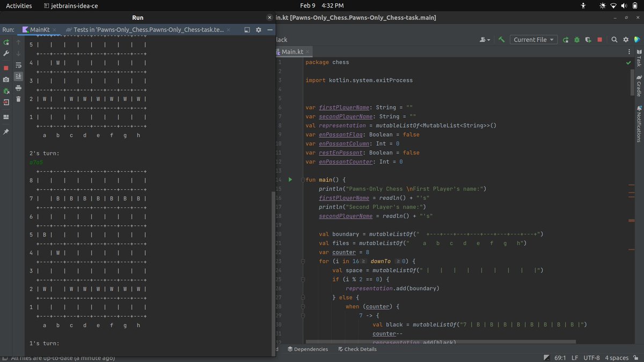Stop the running process in Run panel
Screen dimensions: 644x362
[6, 68]
